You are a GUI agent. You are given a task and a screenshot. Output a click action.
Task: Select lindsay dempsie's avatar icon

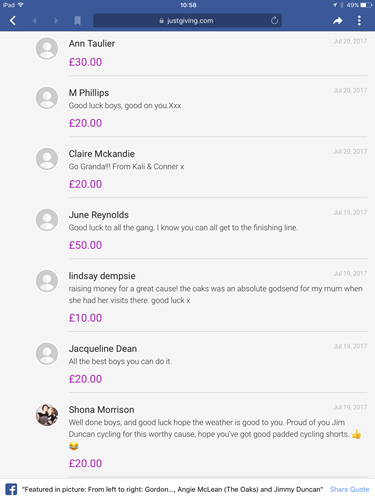click(x=47, y=281)
